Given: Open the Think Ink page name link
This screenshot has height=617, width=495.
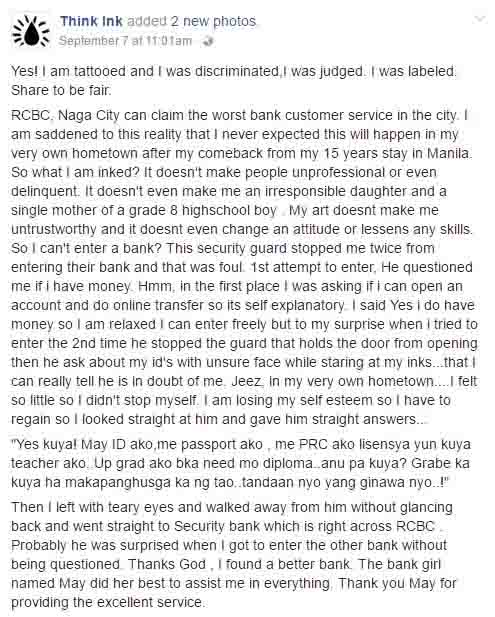Looking at the screenshot, I should [x=91, y=21].
